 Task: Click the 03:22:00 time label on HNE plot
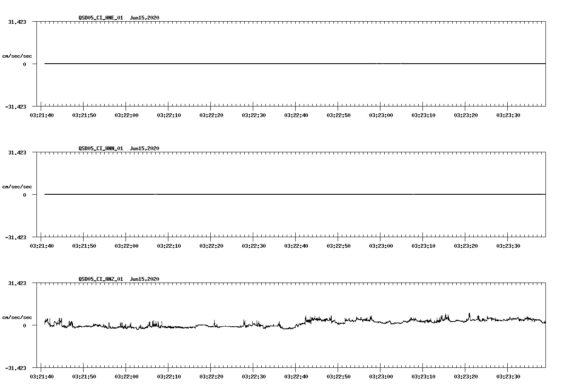pos(126,115)
